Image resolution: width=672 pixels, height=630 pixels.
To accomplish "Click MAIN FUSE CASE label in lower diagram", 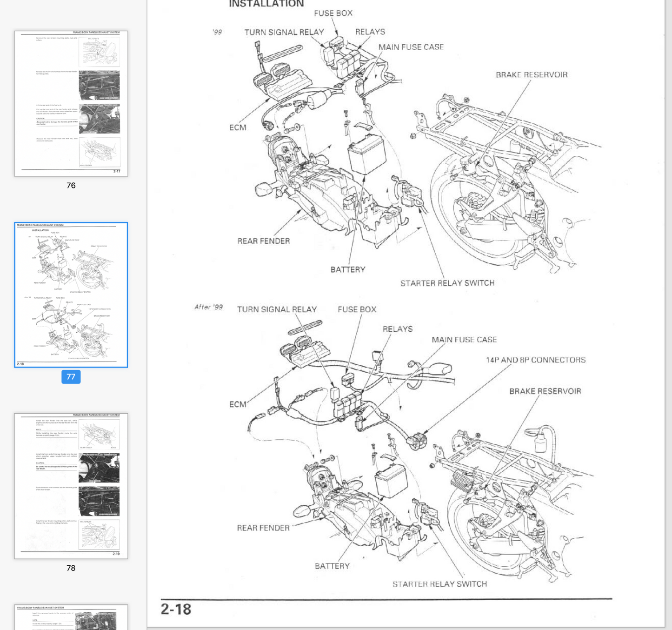I will pos(464,340).
